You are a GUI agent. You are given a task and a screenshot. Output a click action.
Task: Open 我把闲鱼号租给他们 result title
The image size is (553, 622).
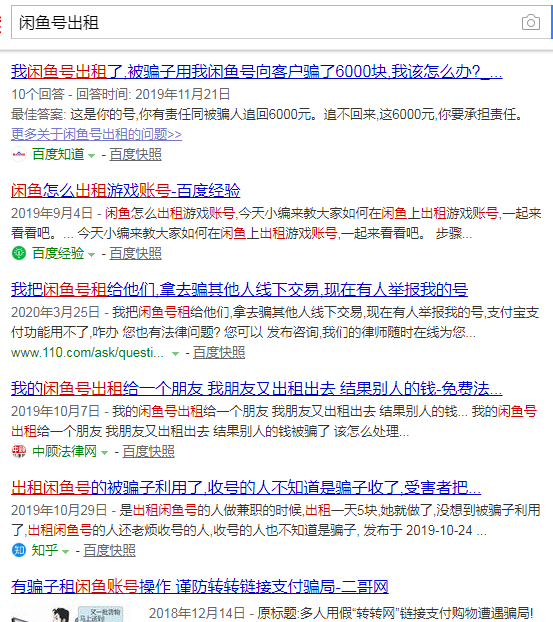(x=239, y=290)
